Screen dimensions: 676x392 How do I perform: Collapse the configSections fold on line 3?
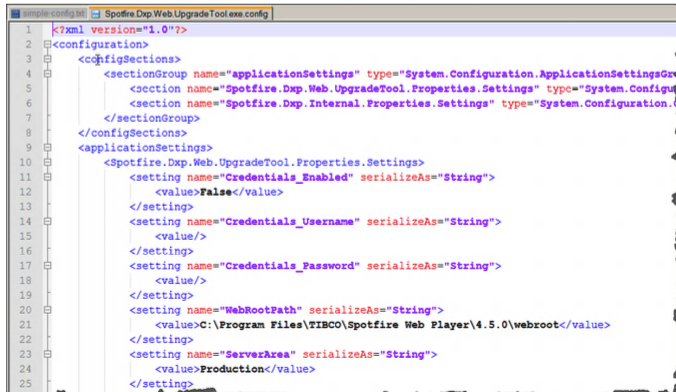[47, 59]
